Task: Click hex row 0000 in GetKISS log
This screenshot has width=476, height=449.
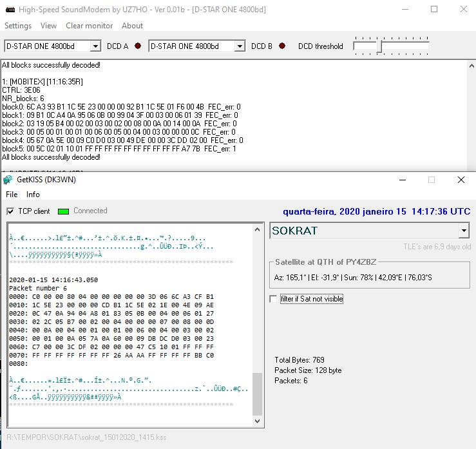Action: (x=111, y=296)
